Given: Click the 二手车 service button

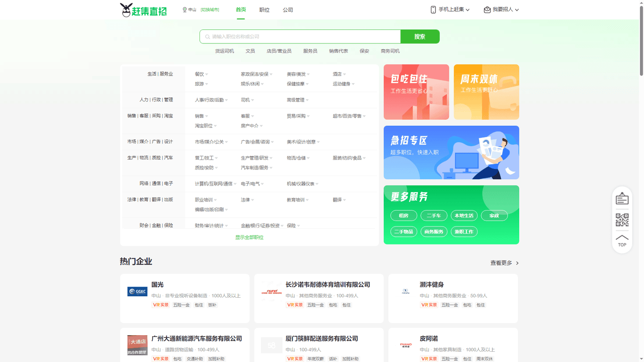Looking at the screenshot, I should tap(434, 216).
